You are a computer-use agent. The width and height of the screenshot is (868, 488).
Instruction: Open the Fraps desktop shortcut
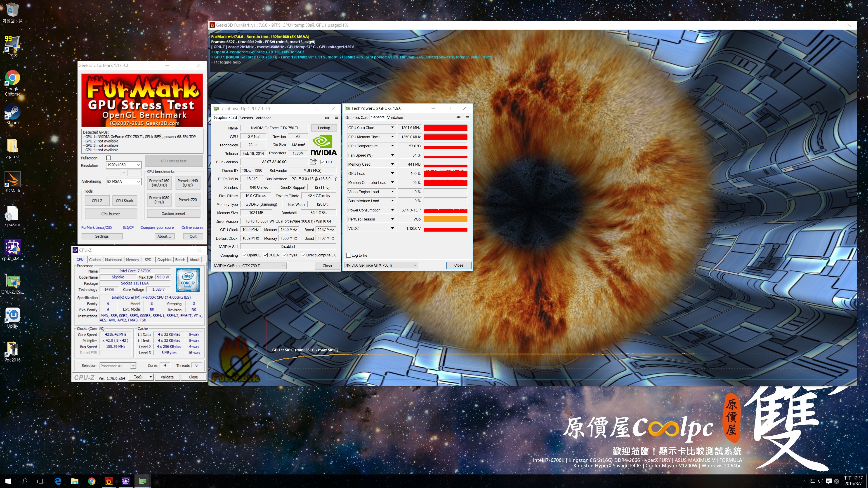[12, 47]
